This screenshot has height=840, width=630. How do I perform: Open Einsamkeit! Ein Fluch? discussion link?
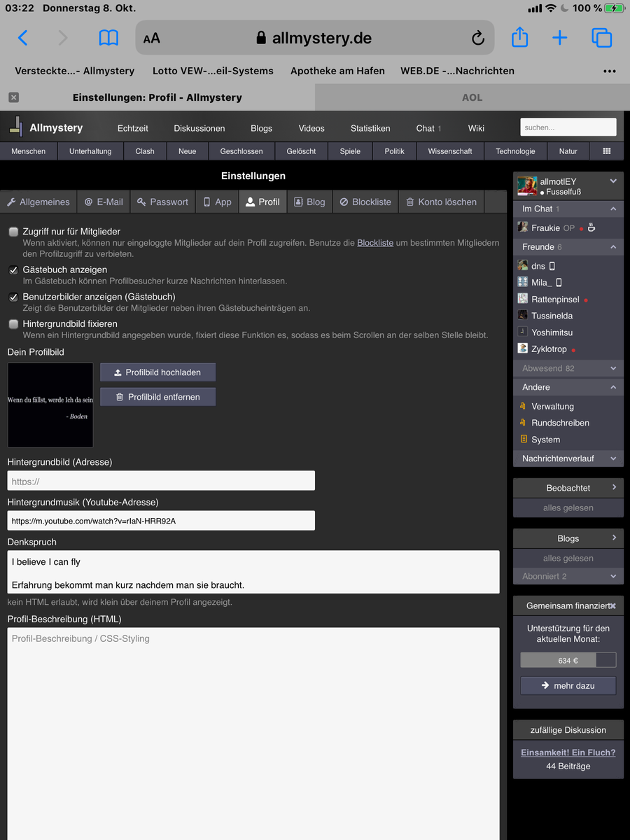click(568, 752)
